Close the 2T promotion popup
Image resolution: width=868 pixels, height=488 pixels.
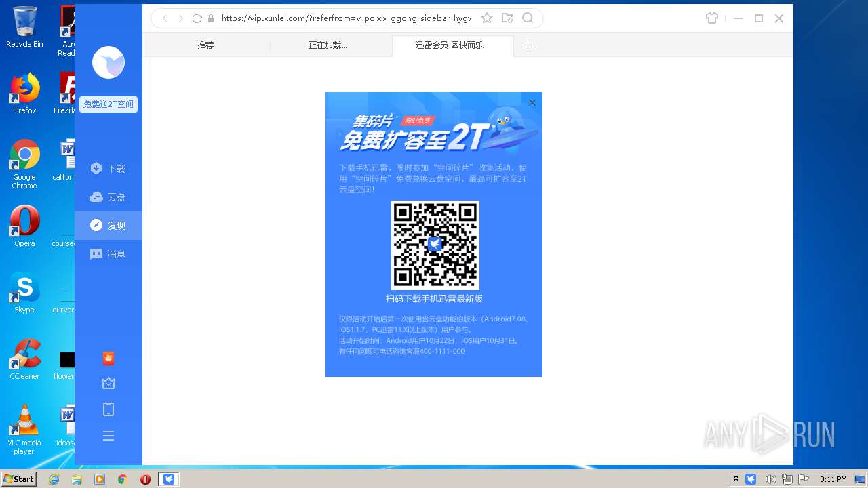click(x=532, y=102)
